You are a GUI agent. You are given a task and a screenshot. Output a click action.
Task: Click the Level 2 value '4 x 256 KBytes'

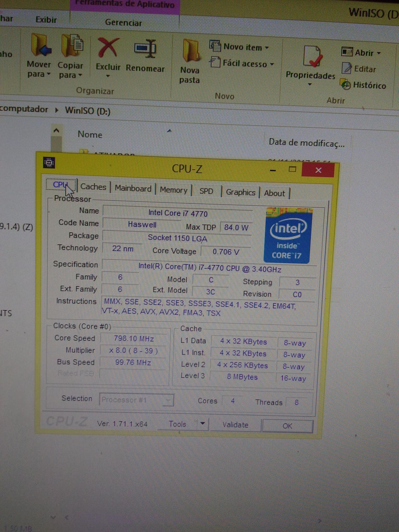242,365
